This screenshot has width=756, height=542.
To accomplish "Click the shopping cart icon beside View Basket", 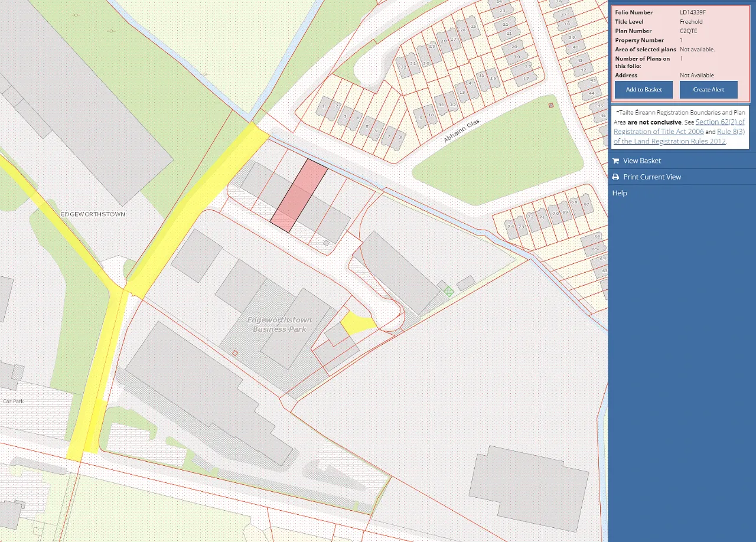I will (616, 160).
